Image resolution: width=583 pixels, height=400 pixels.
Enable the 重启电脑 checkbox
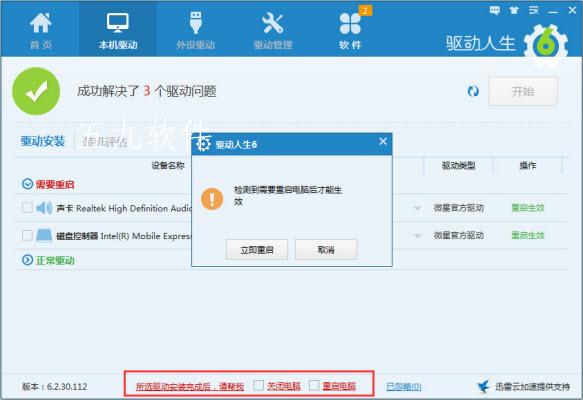coord(314,386)
